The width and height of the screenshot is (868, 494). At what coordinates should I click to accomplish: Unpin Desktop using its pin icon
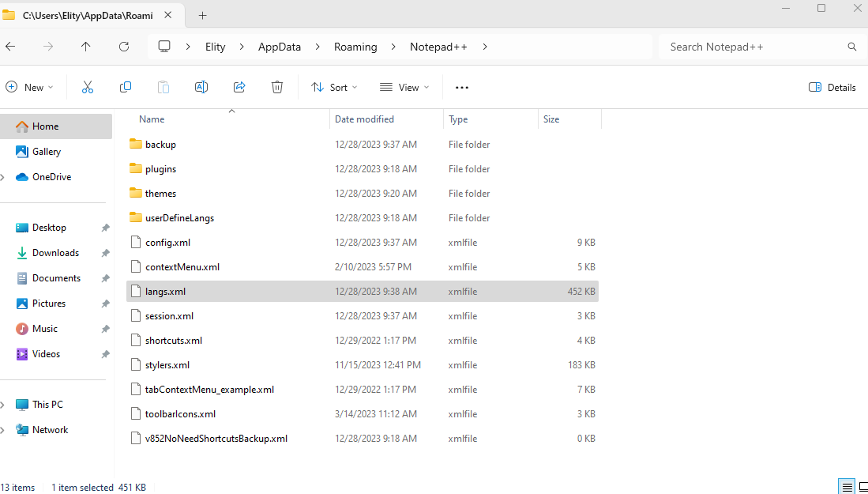pyautogui.click(x=105, y=228)
